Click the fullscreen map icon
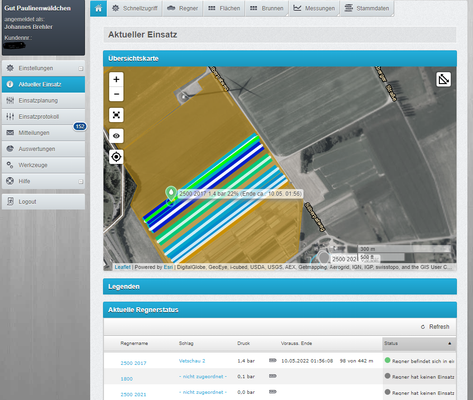This screenshot has height=400, width=473. [x=116, y=115]
